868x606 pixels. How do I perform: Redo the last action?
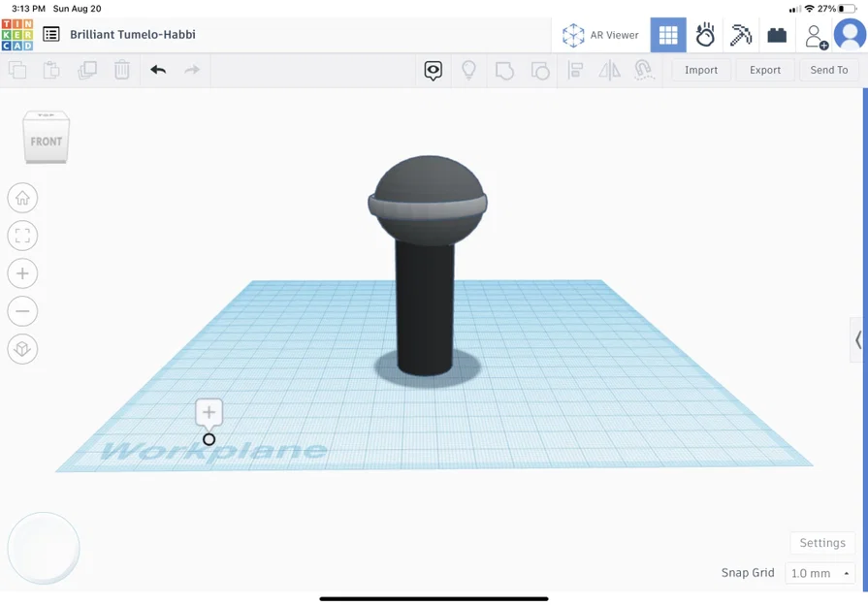pyautogui.click(x=192, y=70)
